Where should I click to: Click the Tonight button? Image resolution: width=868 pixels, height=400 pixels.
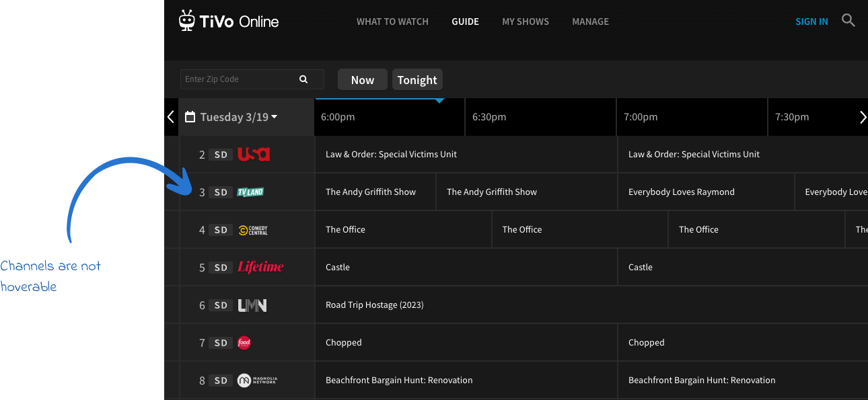pyautogui.click(x=417, y=79)
